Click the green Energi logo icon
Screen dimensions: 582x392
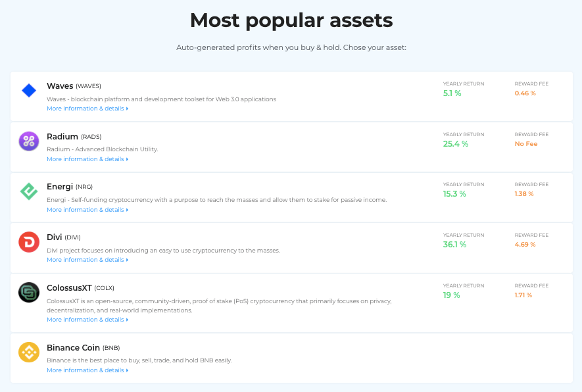click(x=29, y=191)
